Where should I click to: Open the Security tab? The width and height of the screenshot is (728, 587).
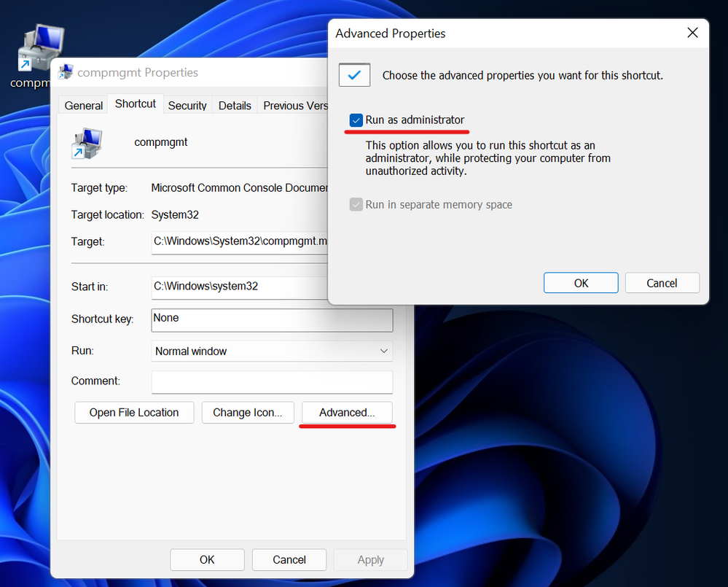pos(187,106)
